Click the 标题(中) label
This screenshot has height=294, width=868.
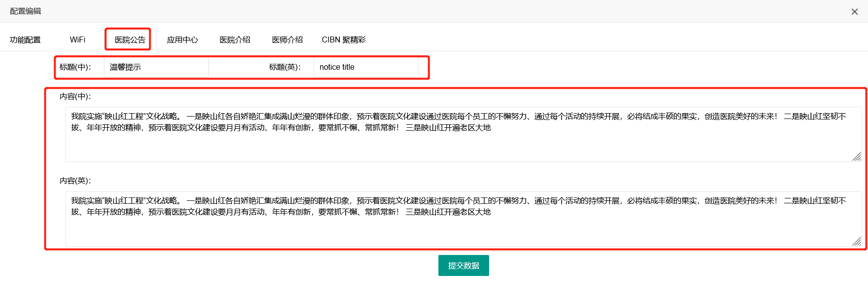tap(75, 67)
